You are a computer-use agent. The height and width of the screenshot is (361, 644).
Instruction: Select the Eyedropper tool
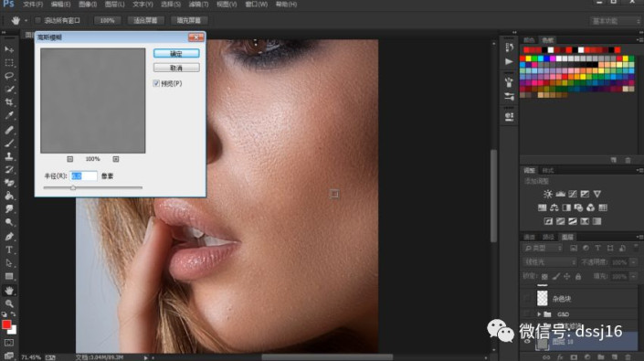tap(9, 115)
